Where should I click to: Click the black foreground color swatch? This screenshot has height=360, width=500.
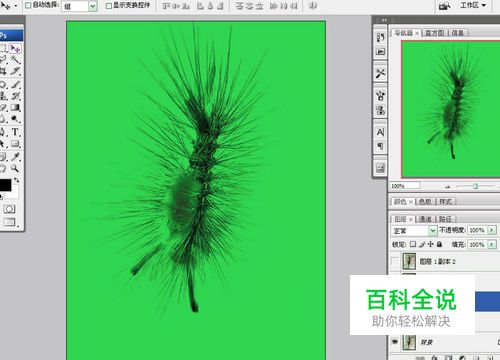(x=5, y=185)
